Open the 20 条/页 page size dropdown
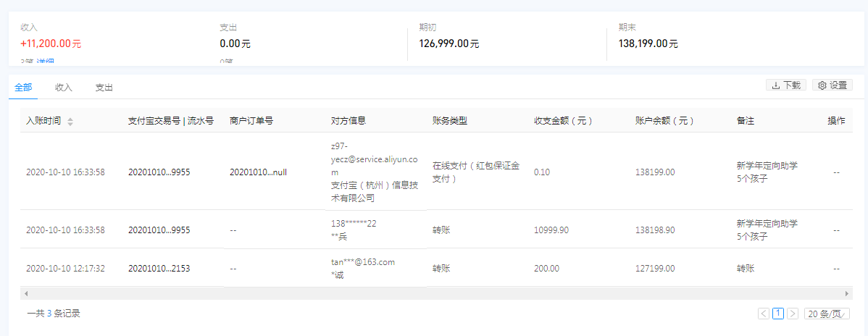Screen dimensions: 868x336 pos(826,314)
